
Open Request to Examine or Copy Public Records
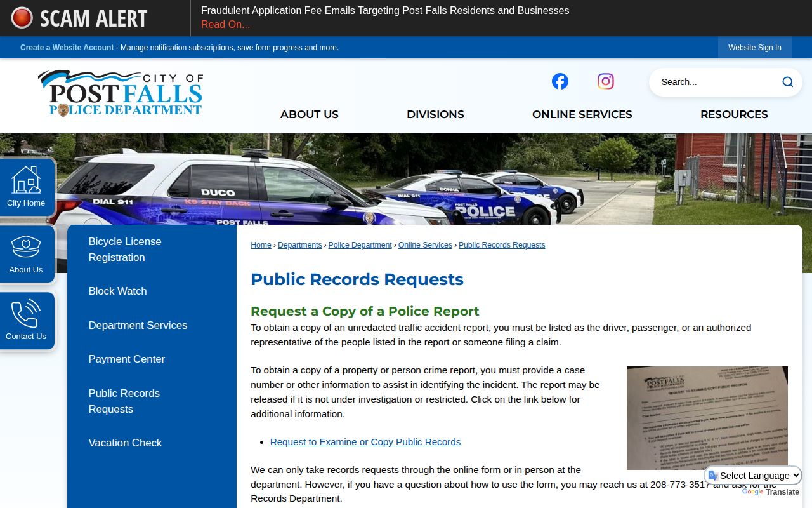(x=365, y=442)
